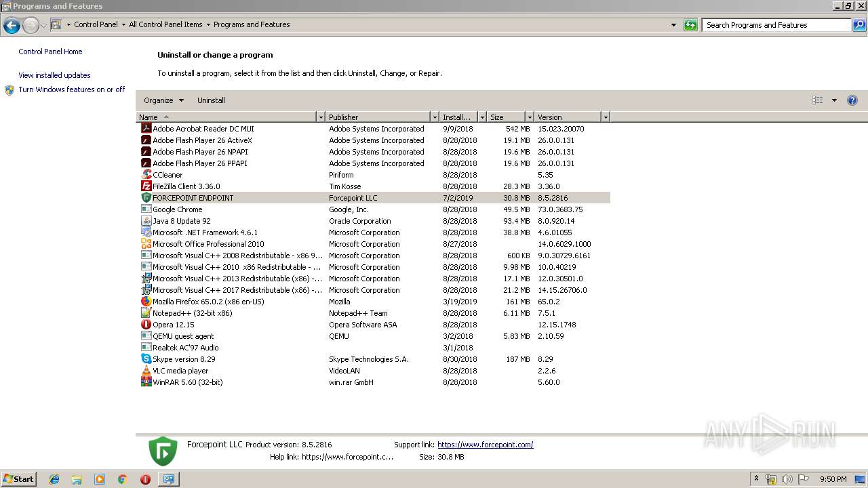Image resolution: width=868 pixels, height=488 pixels.
Task: Click the Realtek AC'97 Audio icon
Action: point(146,347)
